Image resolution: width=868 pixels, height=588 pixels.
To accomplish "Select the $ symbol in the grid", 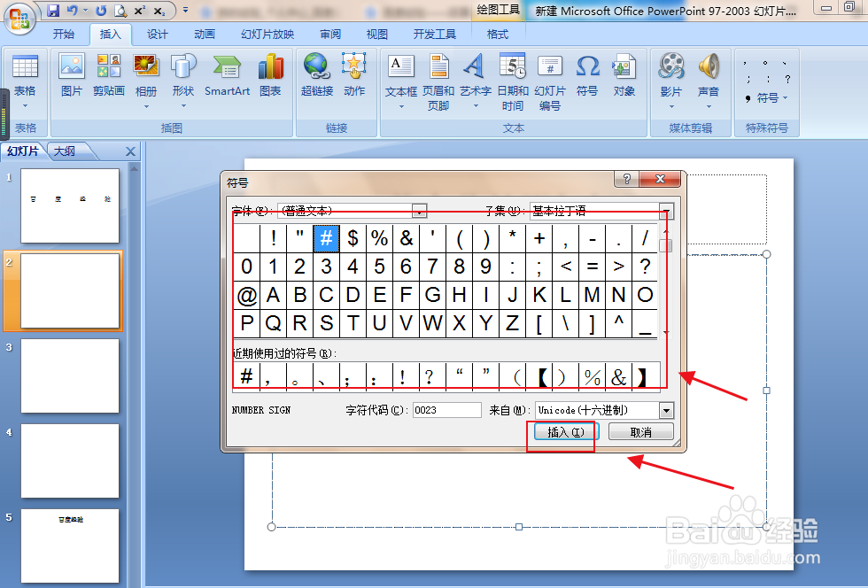I will (x=353, y=238).
